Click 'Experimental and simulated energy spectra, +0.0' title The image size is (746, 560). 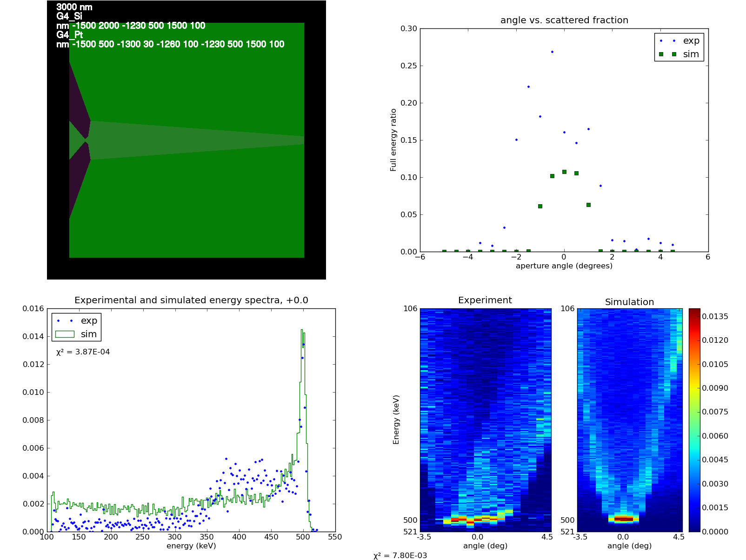pos(191,300)
